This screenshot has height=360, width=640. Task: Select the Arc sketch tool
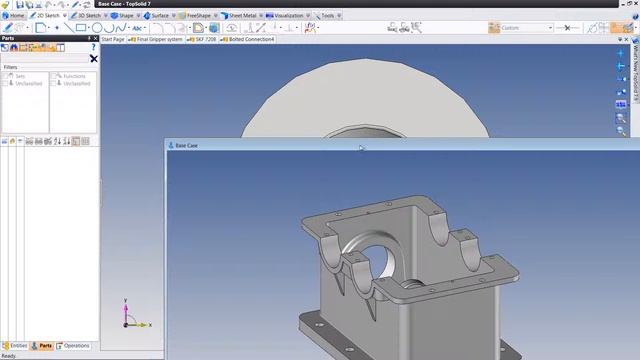click(x=109, y=28)
